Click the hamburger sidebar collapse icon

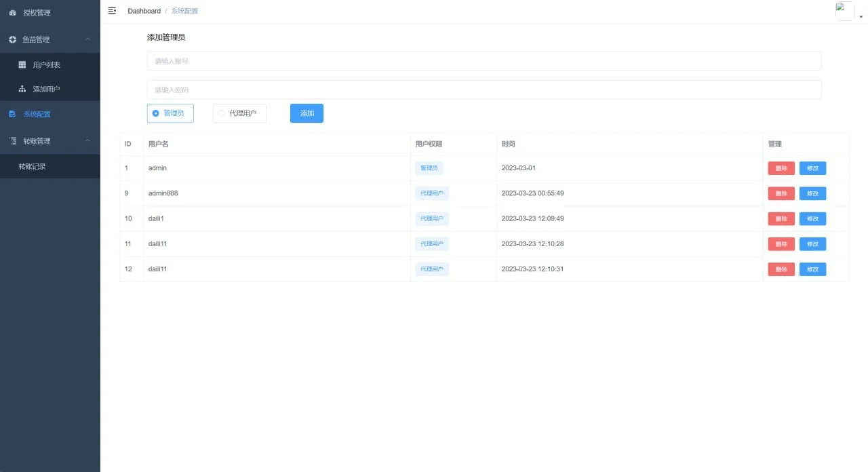coord(112,10)
